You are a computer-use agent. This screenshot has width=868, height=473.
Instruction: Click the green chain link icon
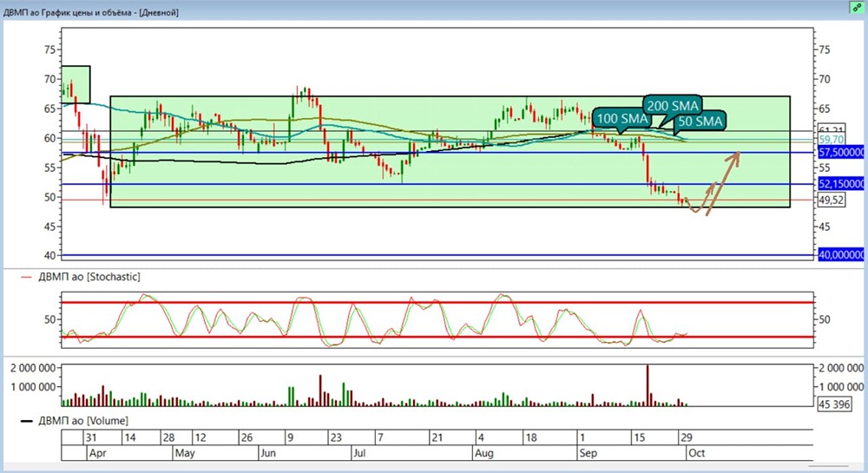858,7
